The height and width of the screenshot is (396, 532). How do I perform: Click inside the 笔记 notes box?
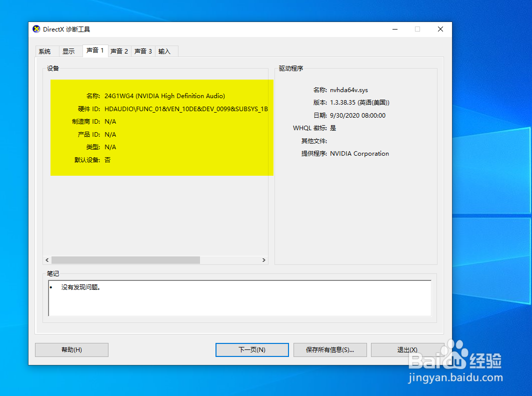point(240,298)
